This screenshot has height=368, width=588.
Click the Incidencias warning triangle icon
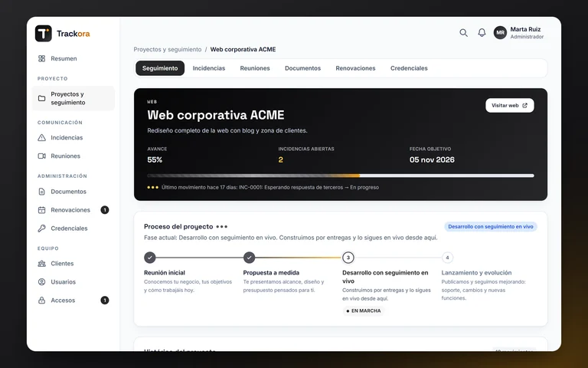[x=41, y=137]
